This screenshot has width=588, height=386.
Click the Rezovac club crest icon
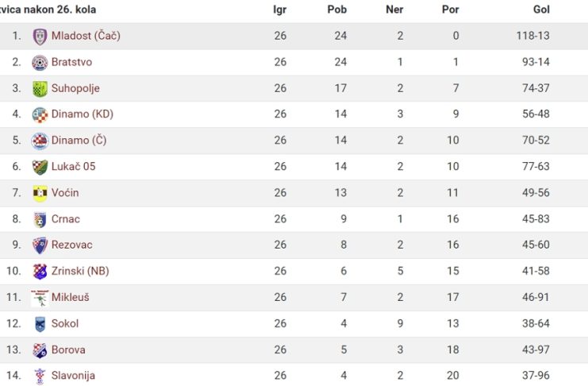coord(40,245)
